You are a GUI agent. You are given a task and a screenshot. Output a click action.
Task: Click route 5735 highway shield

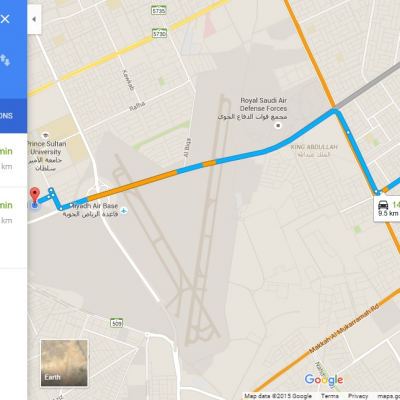[x=159, y=11]
